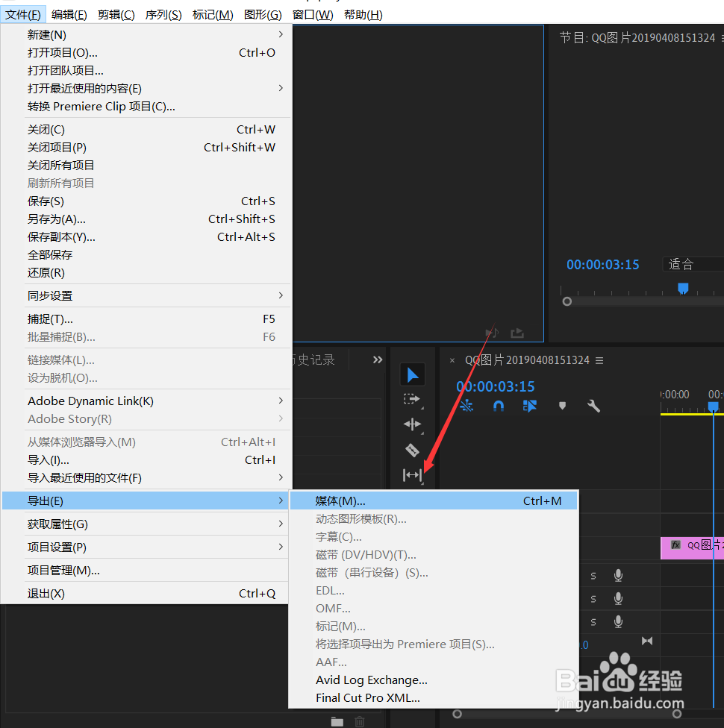Click voice-over microphone on second audio track
The height and width of the screenshot is (728, 724).
[618, 598]
